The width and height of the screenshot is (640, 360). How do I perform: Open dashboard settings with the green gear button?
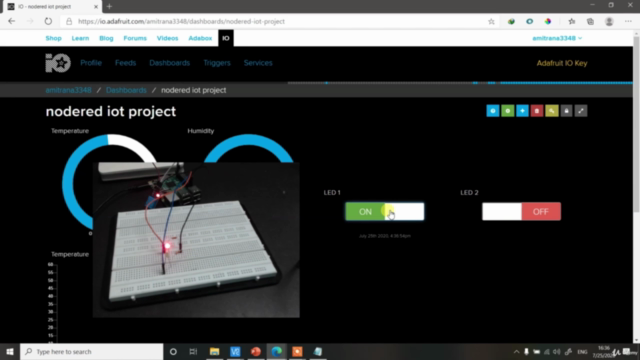coord(507,111)
